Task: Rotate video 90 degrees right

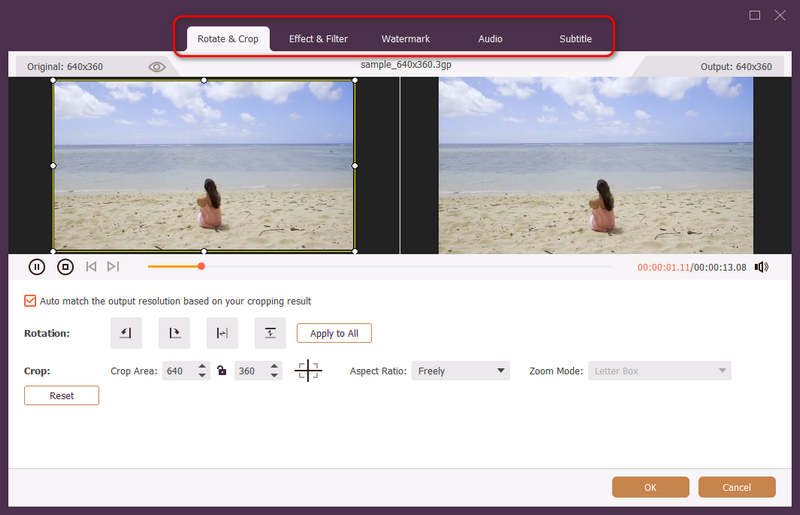Action: (174, 333)
